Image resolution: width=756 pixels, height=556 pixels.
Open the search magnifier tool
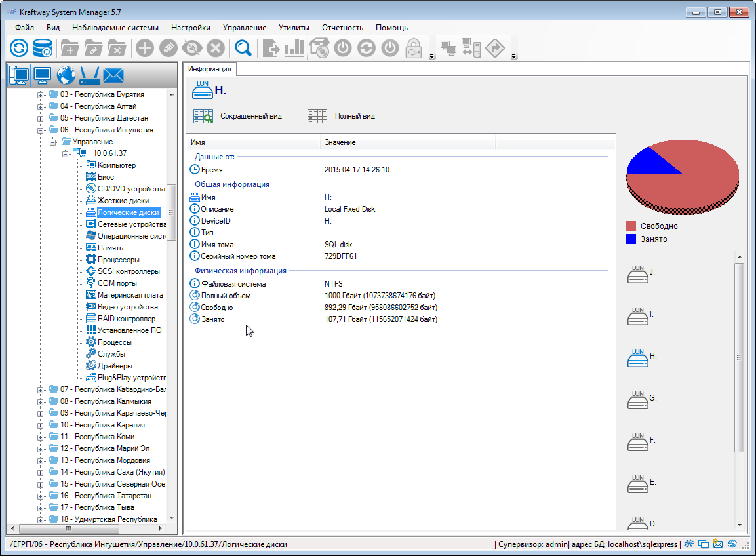(x=243, y=47)
